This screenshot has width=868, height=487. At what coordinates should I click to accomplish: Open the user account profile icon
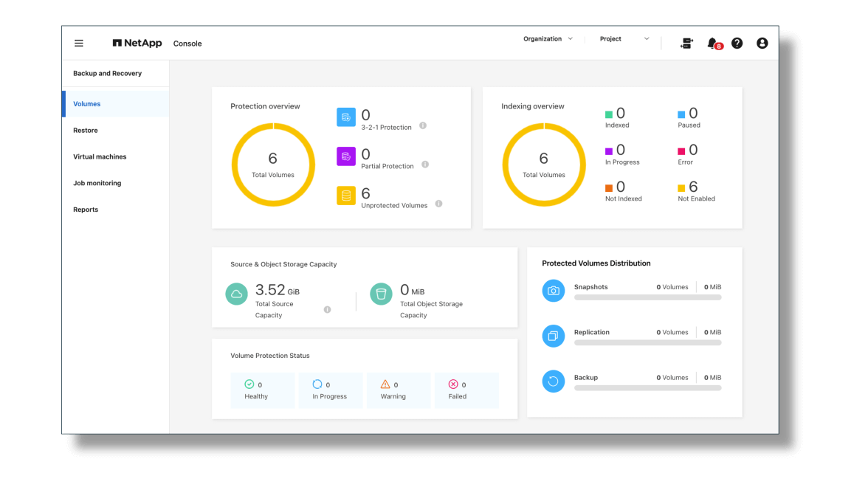coord(762,44)
